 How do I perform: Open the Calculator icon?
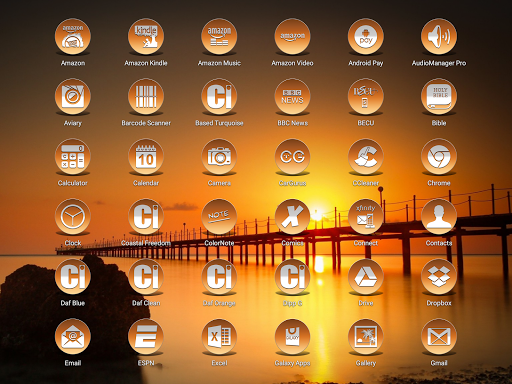73,157
